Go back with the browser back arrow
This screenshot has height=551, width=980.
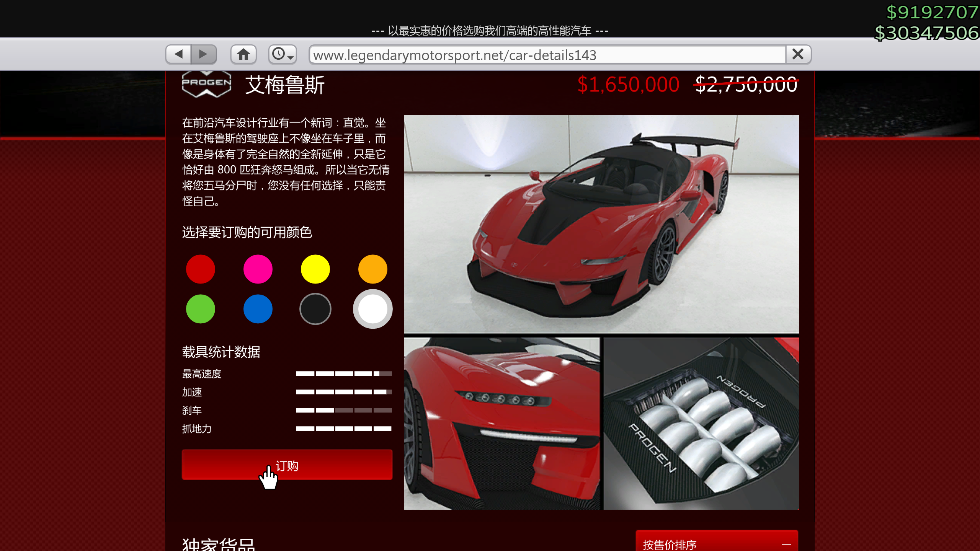tap(178, 54)
